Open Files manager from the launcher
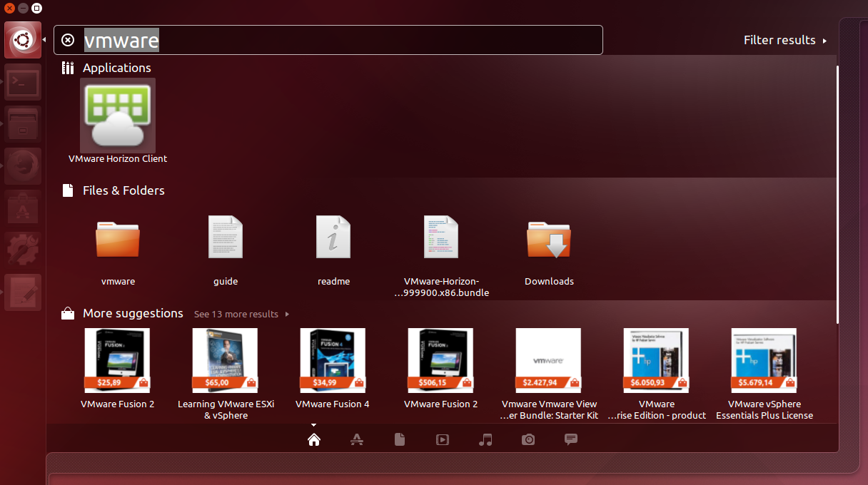 [23, 124]
